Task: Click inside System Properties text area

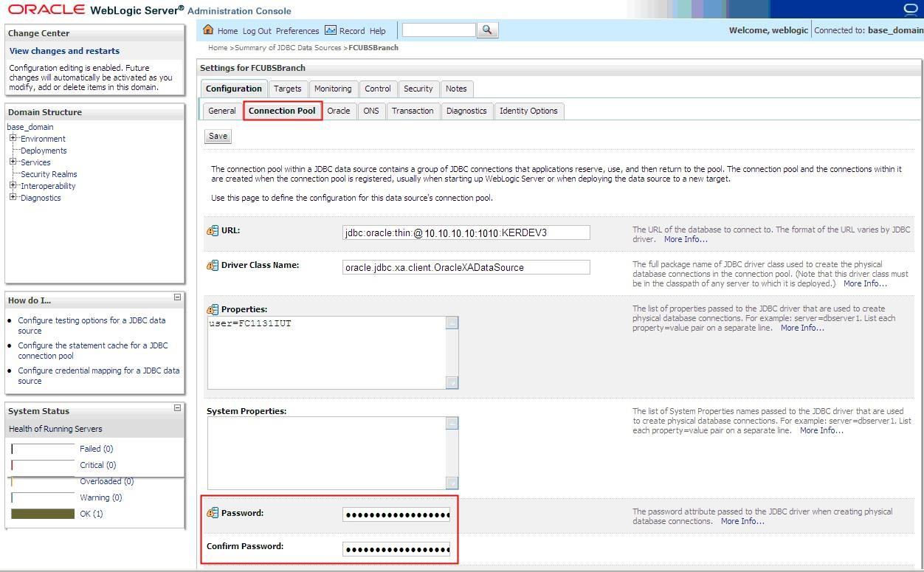Action: (x=327, y=453)
